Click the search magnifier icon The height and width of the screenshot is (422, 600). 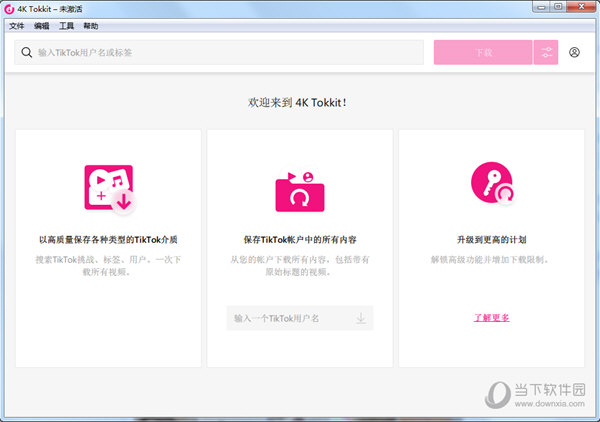tap(26, 52)
